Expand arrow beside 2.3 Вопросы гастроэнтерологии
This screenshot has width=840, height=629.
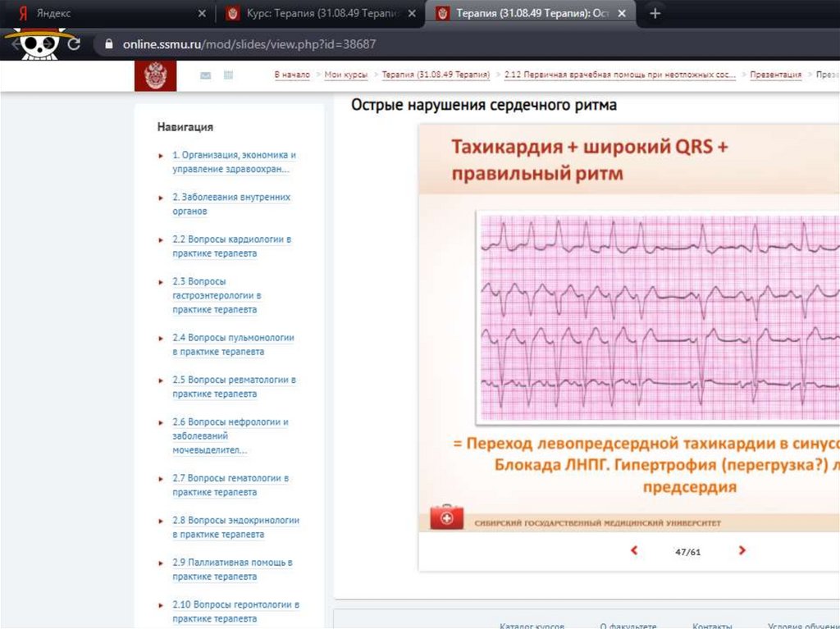click(161, 282)
